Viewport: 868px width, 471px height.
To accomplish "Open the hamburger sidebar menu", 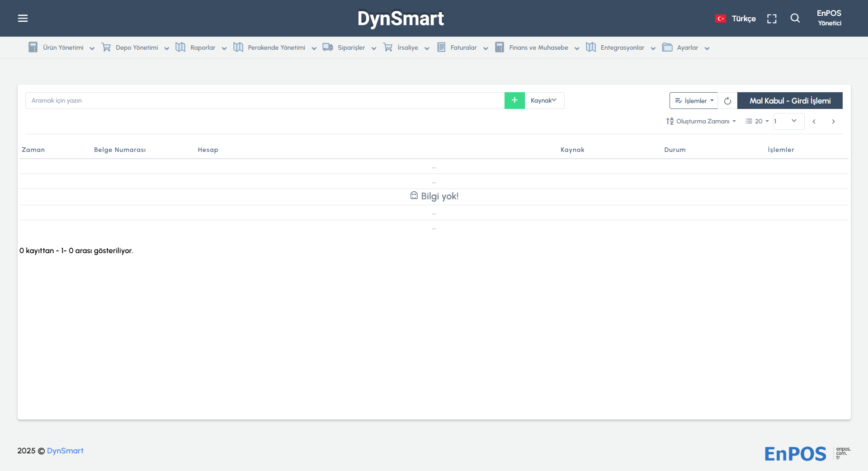I will pos(23,18).
